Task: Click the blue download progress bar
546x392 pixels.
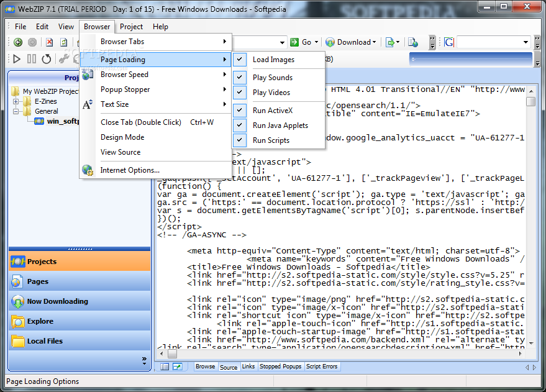Action: tap(471, 59)
